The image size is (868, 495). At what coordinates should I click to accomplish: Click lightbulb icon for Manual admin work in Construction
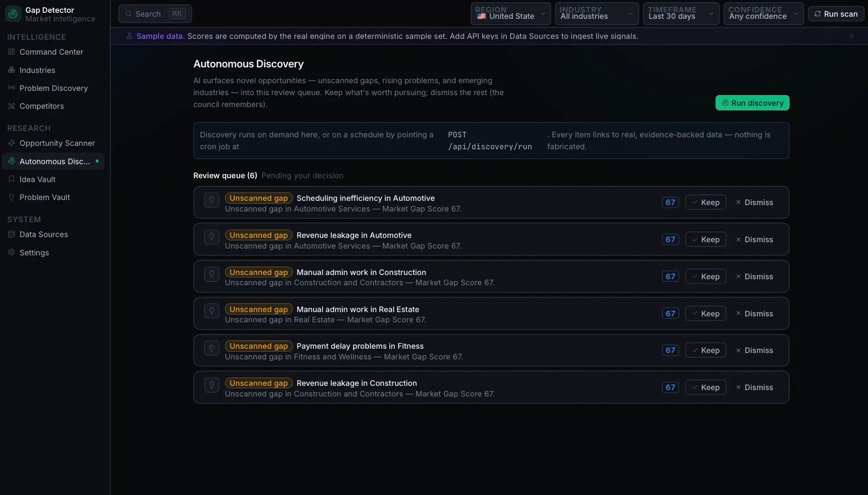click(x=212, y=274)
